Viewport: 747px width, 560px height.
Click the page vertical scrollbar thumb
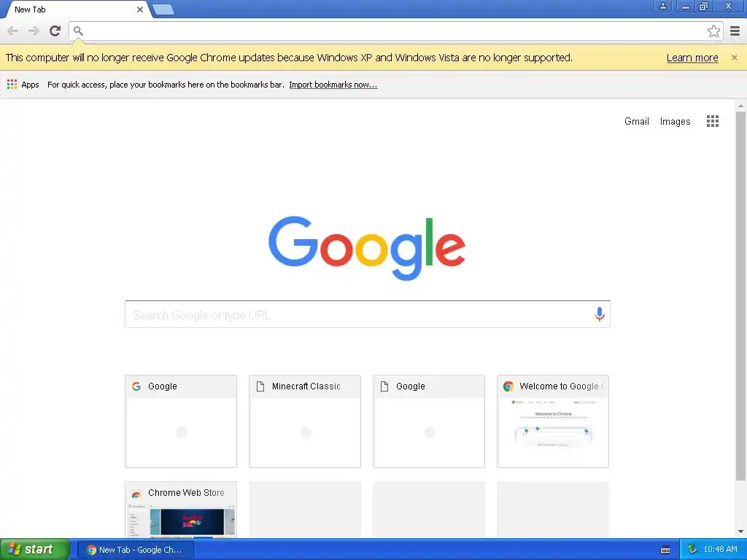[x=740, y=295]
